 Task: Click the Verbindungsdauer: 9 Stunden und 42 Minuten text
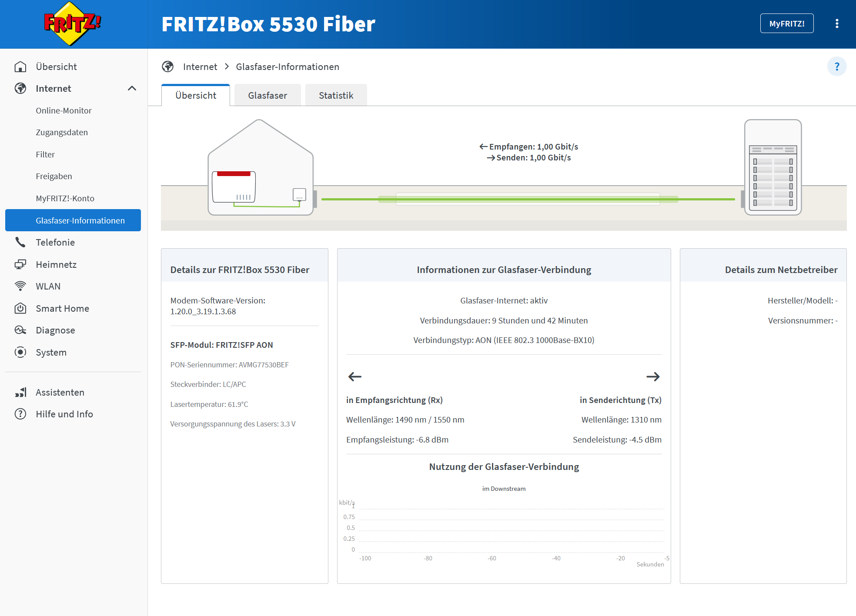[504, 320]
